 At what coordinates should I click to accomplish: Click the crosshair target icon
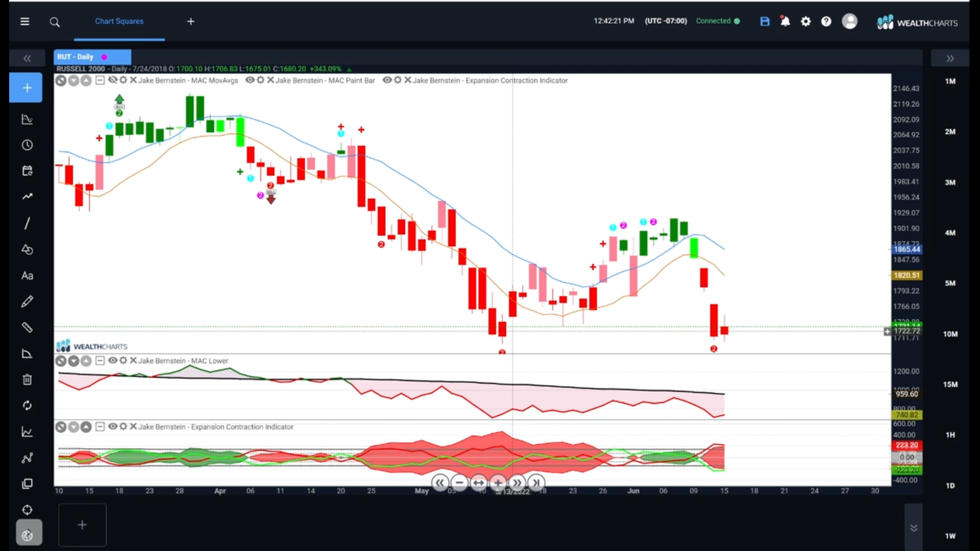click(27, 510)
